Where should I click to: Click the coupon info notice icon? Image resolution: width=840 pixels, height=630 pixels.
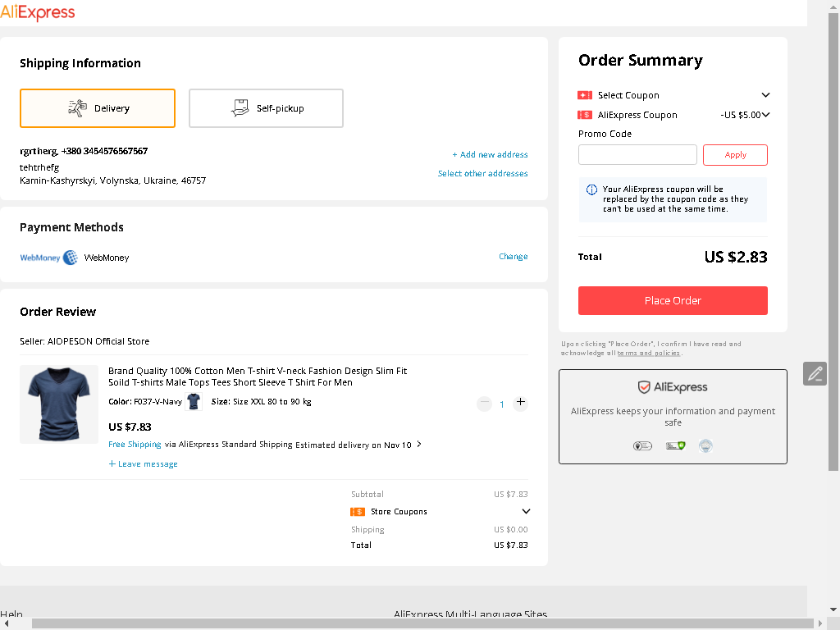click(x=591, y=189)
